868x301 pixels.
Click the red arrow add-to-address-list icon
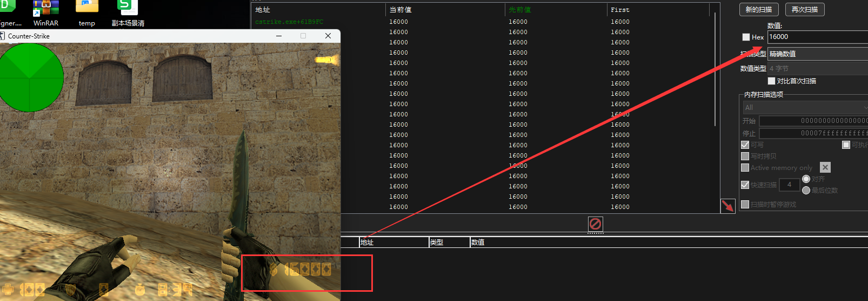pos(728,206)
